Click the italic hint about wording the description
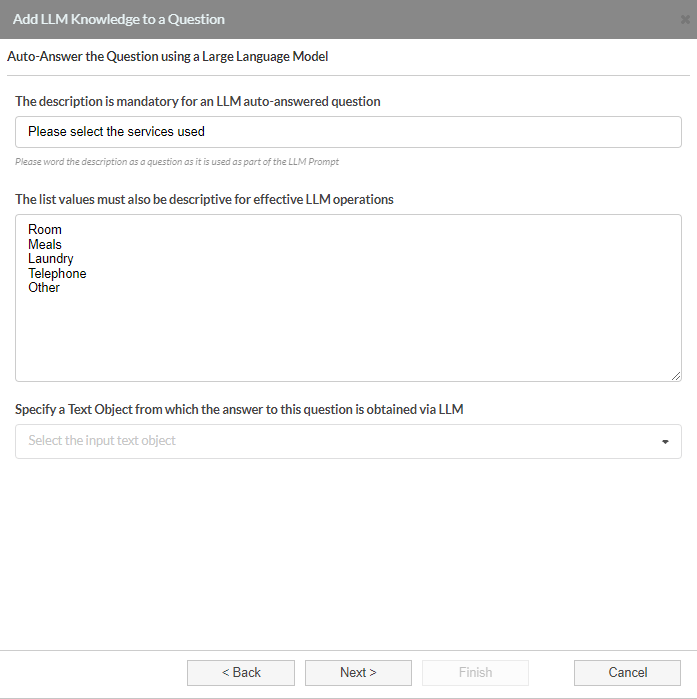This screenshot has height=699, width=697. pyautogui.click(x=177, y=162)
